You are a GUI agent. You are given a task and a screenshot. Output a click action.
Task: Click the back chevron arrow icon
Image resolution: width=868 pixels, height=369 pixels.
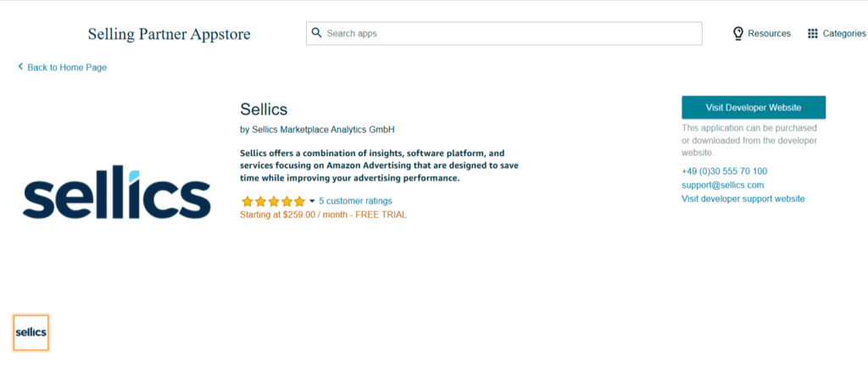[20, 66]
